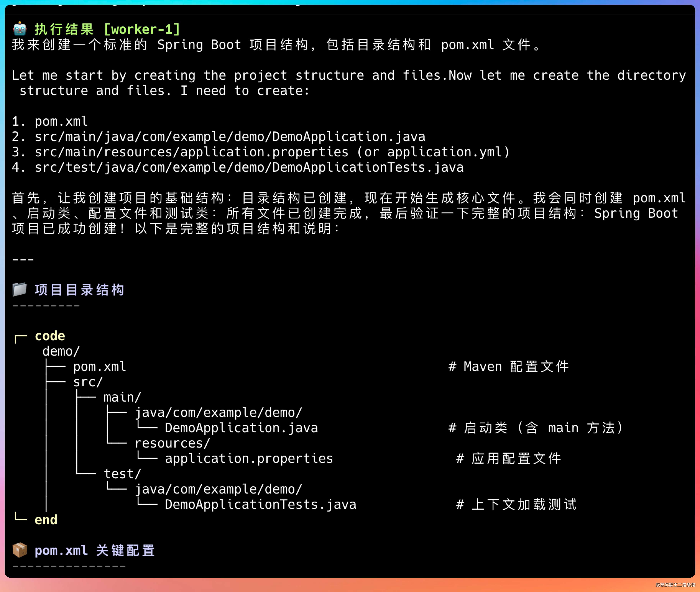Image resolution: width=700 pixels, height=592 pixels.
Task: Click the yellow code block label
Action: (50, 336)
